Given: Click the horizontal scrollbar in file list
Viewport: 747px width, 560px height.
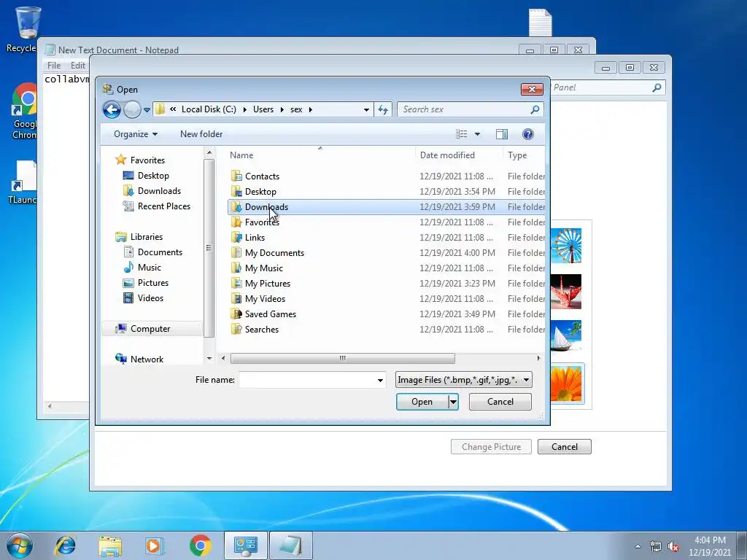Looking at the screenshot, I should tap(343, 358).
